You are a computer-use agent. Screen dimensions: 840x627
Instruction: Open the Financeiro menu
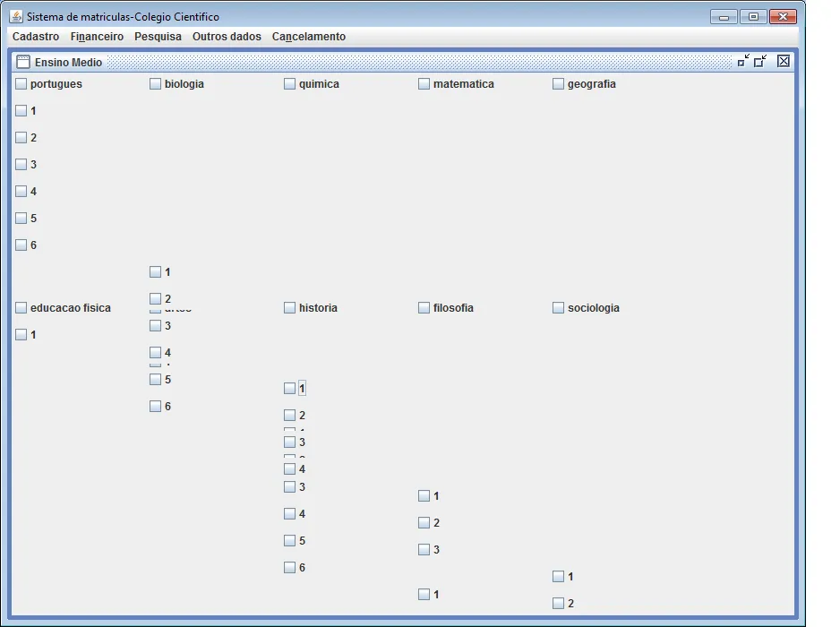tap(97, 37)
